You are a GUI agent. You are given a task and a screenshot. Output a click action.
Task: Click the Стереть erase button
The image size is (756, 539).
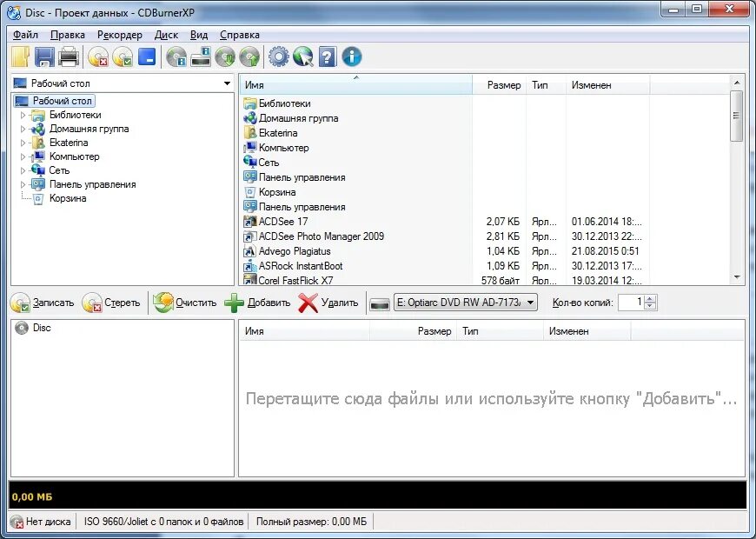pyautogui.click(x=111, y=303)
